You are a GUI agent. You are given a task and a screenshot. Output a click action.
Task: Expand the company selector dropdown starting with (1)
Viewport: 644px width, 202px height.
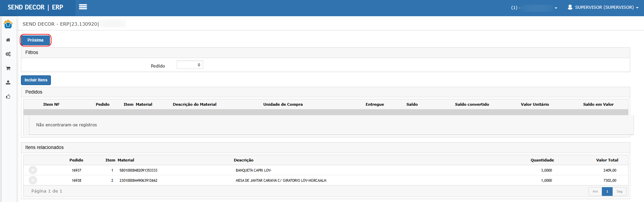pos(534,7)
